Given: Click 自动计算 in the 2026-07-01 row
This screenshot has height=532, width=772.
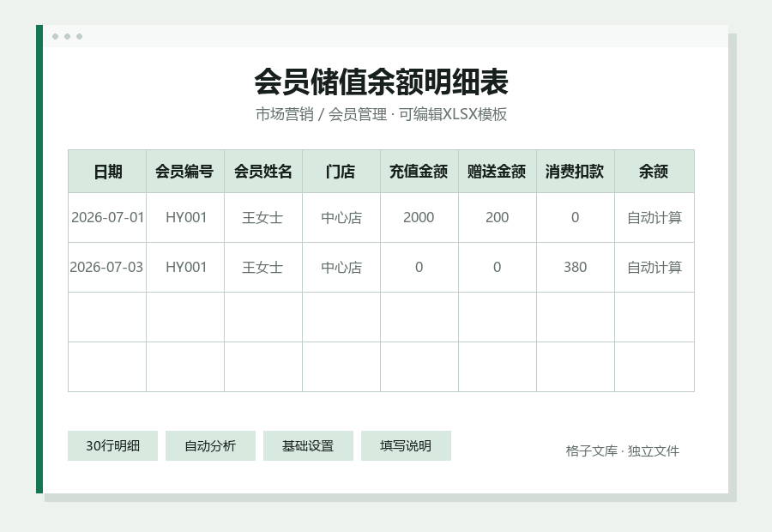Looking at the screenshot, I should 654,217.
